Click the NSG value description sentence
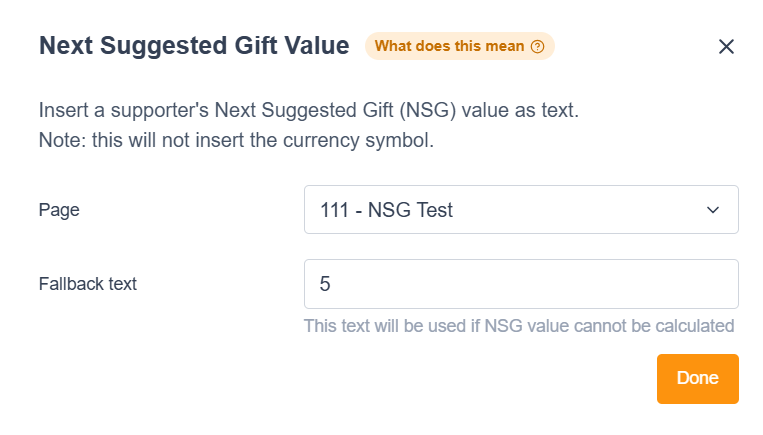763x435 pixels. 308,111
